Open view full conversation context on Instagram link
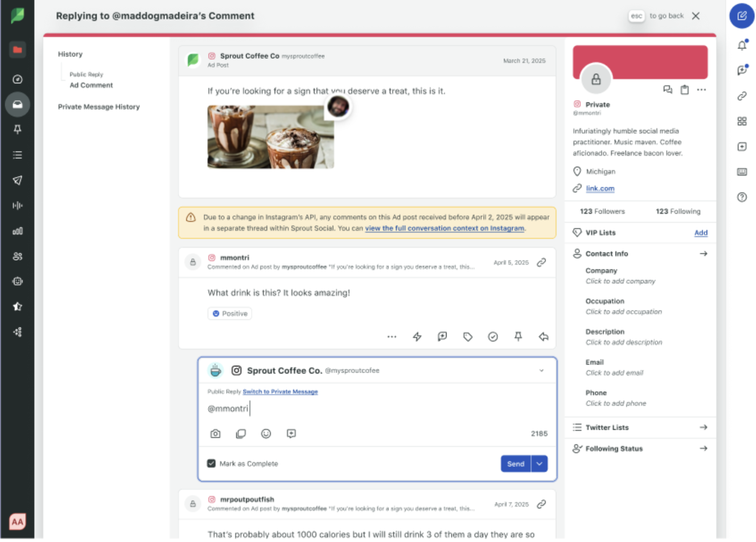 pyautogui.click(x=444, y=228)
